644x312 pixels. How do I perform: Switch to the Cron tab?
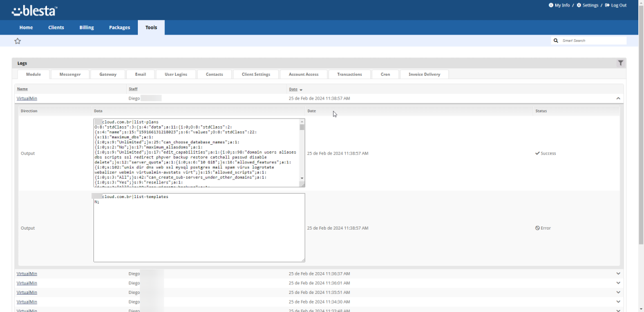click(385, 75)
